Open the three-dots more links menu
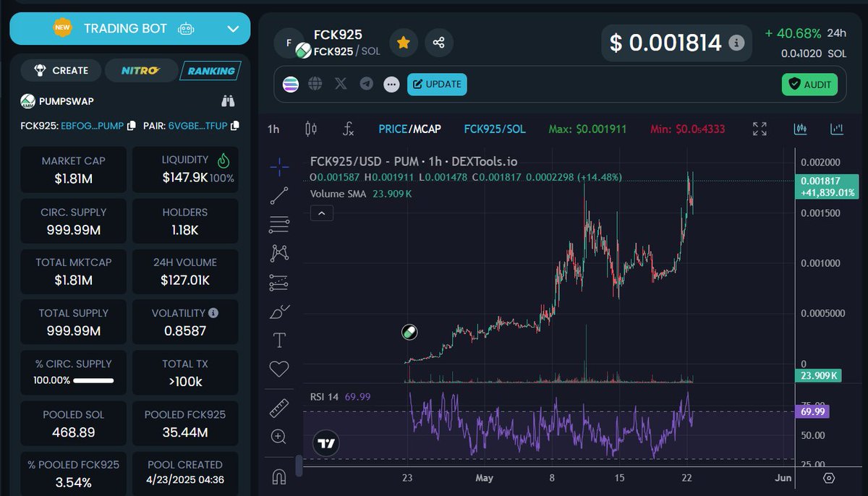This screenshot has width=868, height=496. tap(391, 84)
